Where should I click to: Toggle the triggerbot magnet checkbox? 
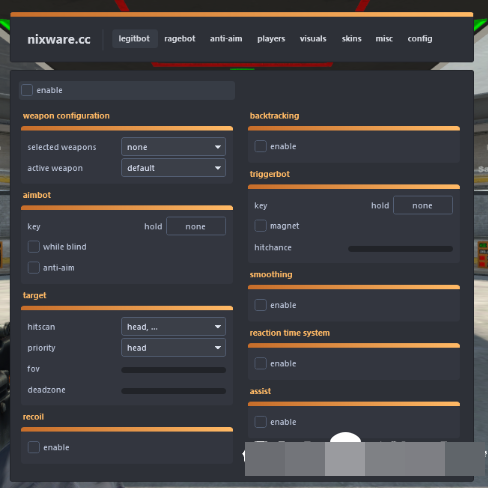(260, 226)
